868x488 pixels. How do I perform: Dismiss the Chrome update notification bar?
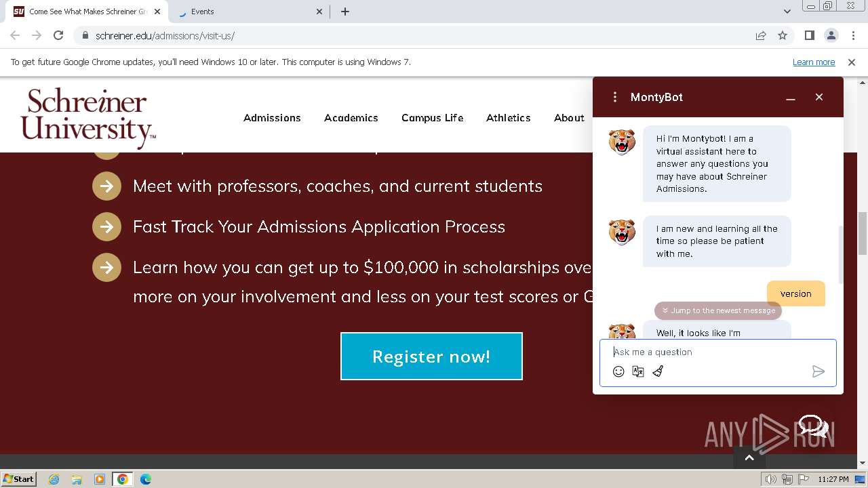852,62
